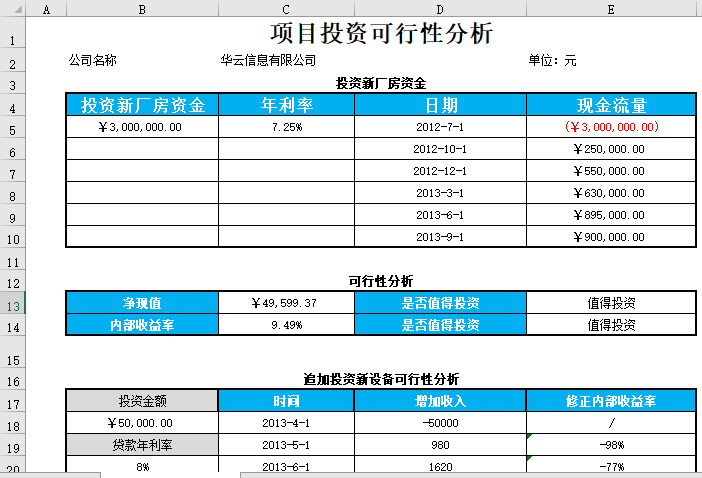Click the net present value ¥49,599.37 cell
The image size is (702, 478).
pyautogui.click(x=286, y=303)
